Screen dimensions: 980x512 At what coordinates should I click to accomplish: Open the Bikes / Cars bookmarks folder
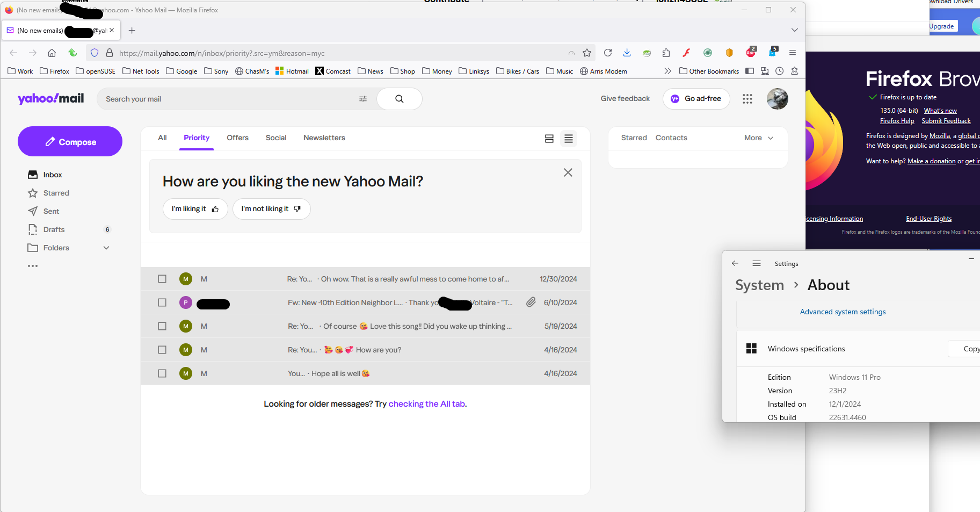point(518,71)
